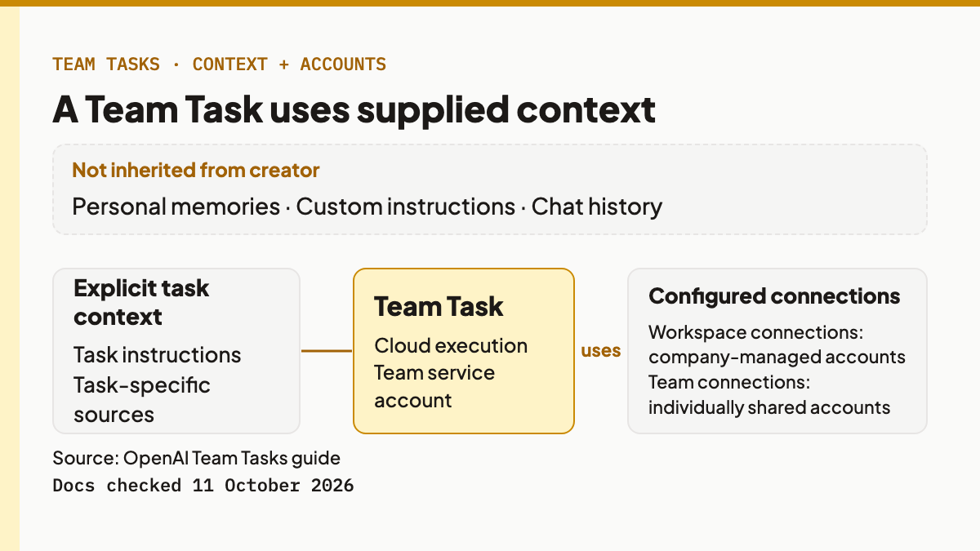Select the 'Task instructions' line
980x551 pixels.
click(158, 355)
